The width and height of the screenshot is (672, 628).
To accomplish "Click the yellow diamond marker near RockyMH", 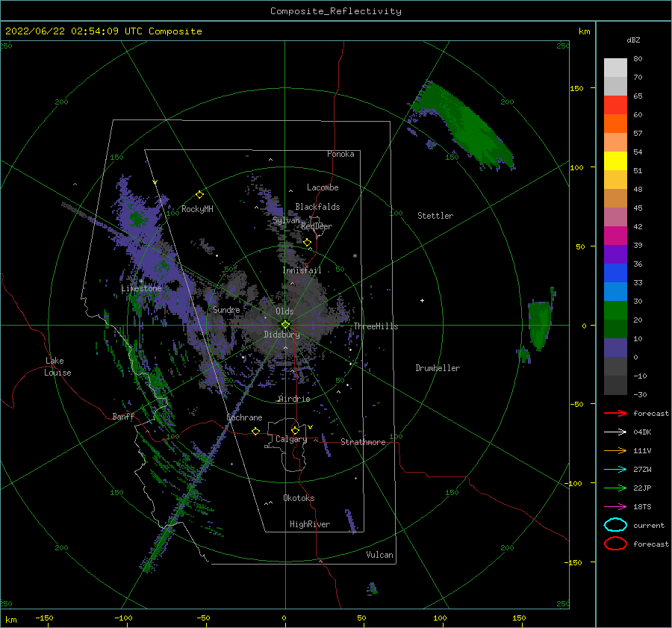I will click(x=199, y=195).
